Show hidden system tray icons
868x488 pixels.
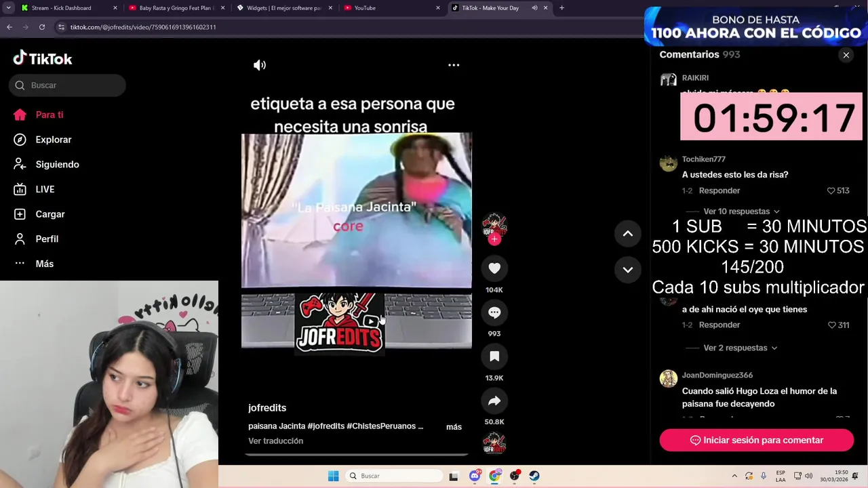734,476
